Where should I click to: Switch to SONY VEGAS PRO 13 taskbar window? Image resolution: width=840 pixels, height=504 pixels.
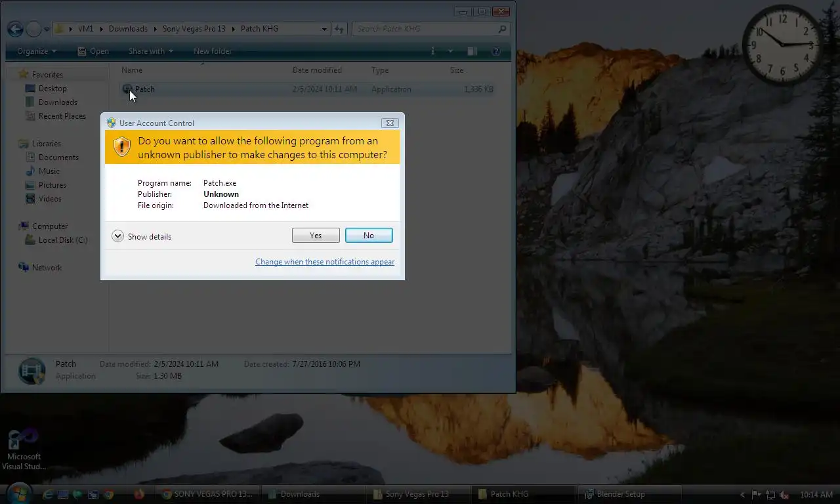click(x=208, y=494)
